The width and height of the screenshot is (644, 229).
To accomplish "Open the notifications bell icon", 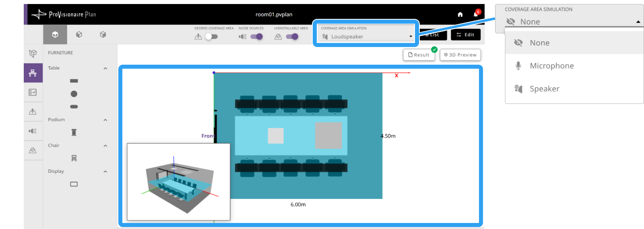I will [x=476, y=14].
